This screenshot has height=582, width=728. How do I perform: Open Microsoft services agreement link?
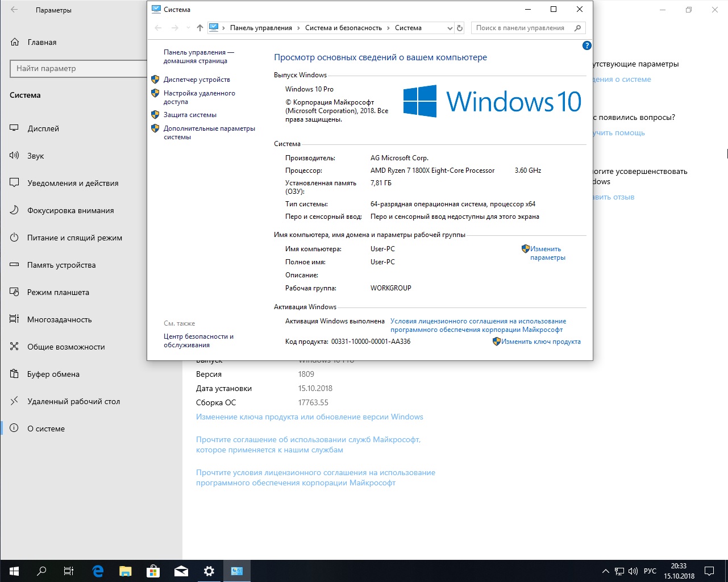308,444
